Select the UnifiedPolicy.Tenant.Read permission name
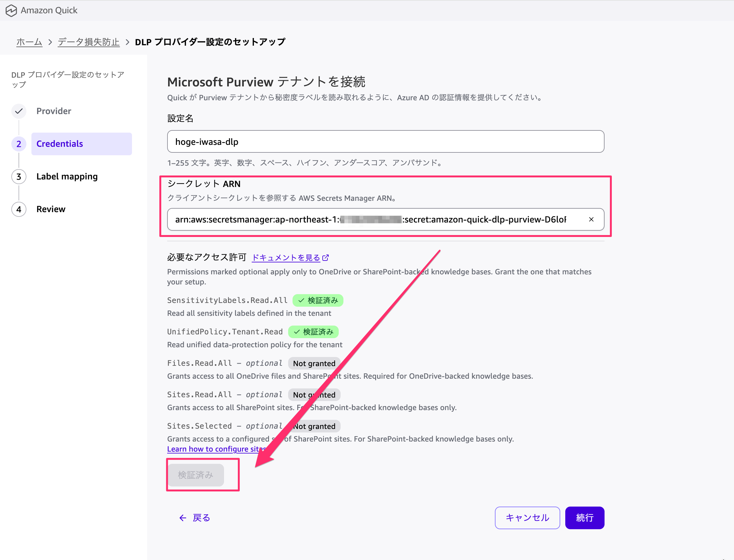 click(225, 332)
